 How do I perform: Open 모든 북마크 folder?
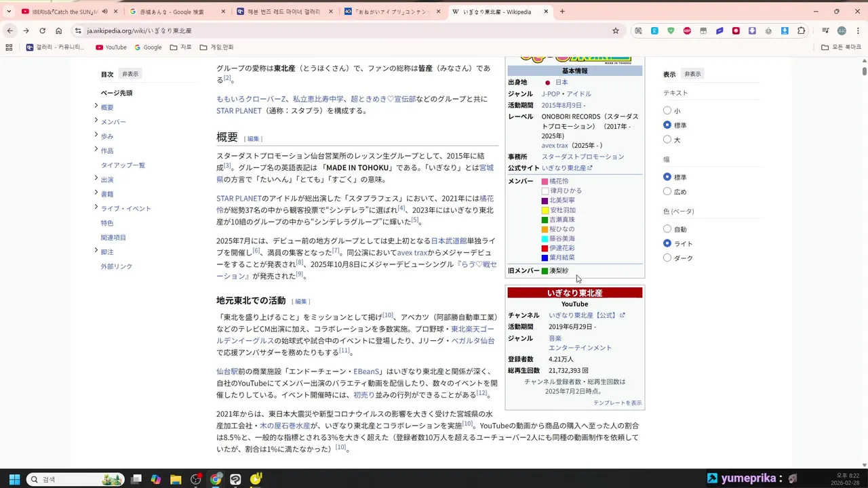point(841,47)
